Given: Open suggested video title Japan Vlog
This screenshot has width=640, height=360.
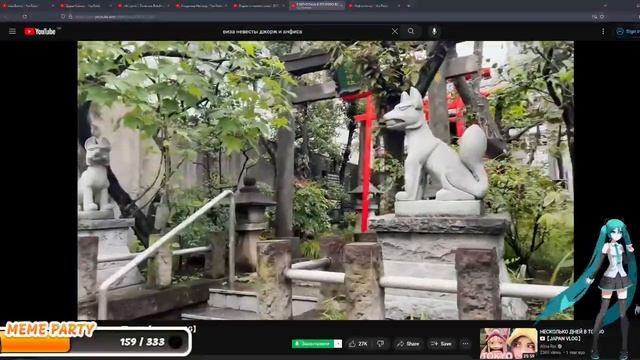Looking at the screenshot, I should click(572, 335).
